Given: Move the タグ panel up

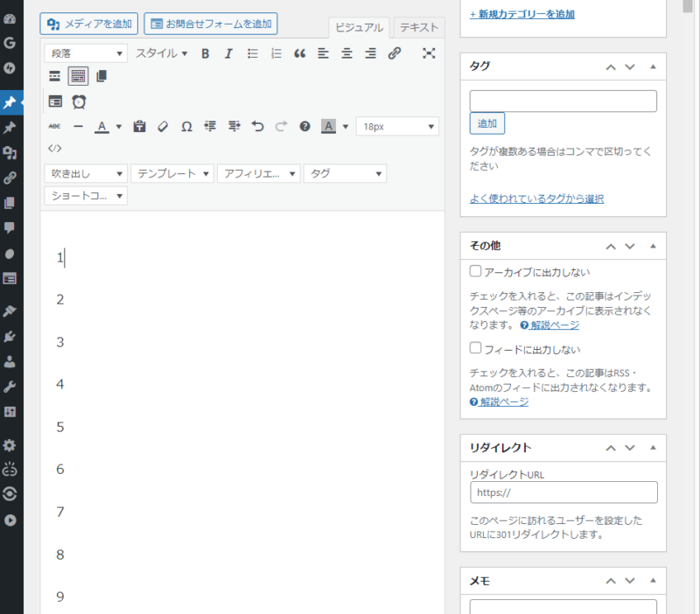Looking at the screenshot, I should pos(611,67).
